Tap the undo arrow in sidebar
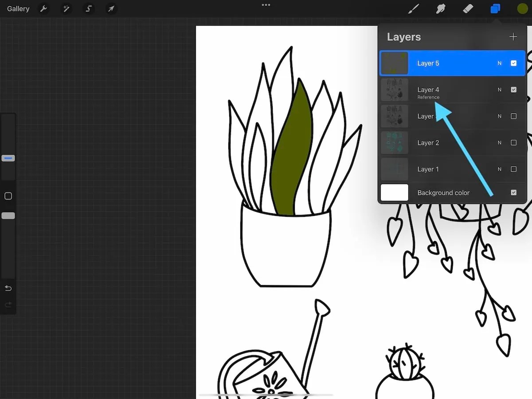Viewport: 532px width, 399px height. [8, 288]
